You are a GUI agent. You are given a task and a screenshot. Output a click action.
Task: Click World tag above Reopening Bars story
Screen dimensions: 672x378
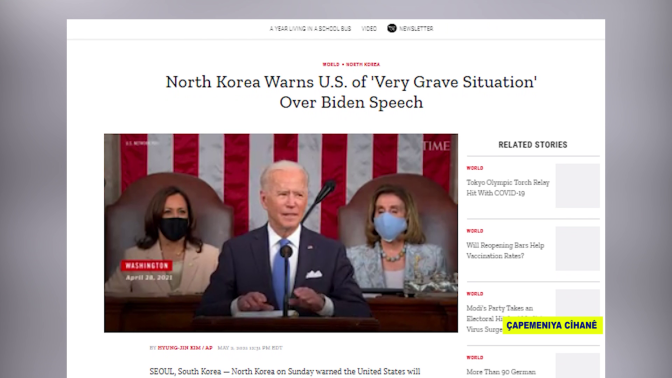coord(474,231)
